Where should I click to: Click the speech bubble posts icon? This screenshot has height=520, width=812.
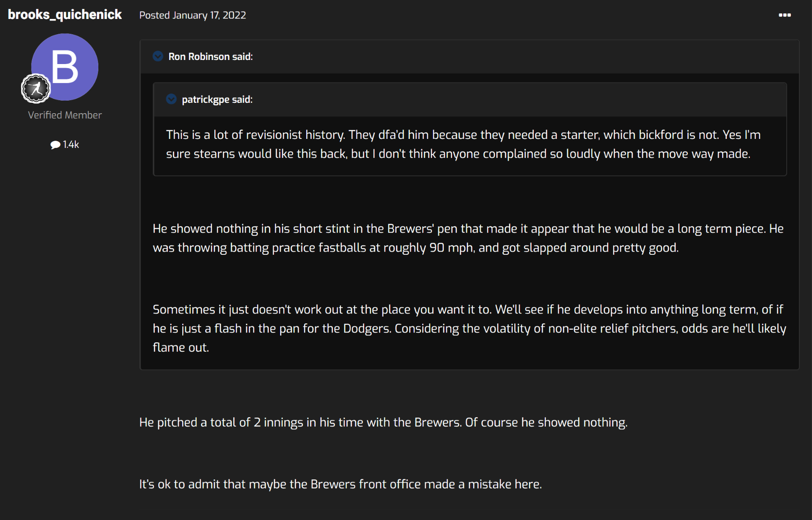pos(55,145)
